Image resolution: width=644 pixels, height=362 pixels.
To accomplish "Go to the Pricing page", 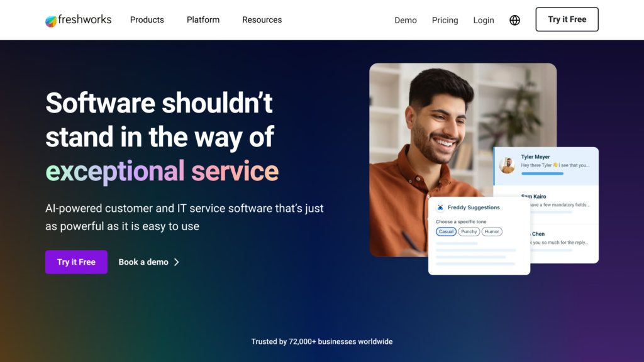I will pyautogui.click(x=445, y=20).
